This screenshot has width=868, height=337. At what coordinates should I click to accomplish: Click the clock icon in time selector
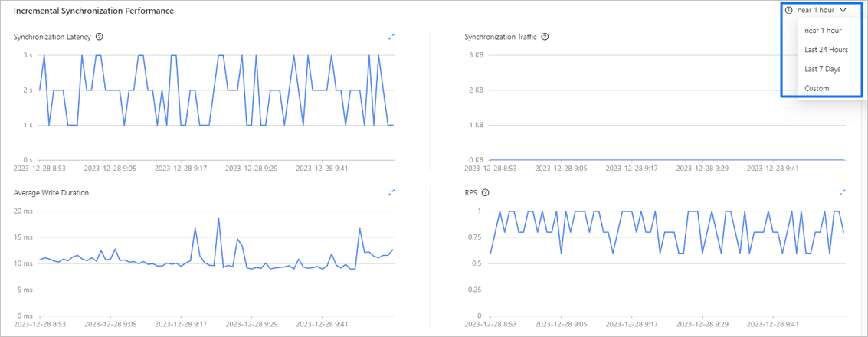789,10
